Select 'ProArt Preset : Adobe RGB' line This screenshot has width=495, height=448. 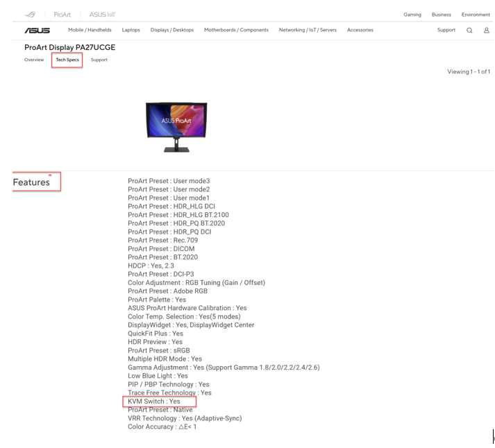click(167, 291)
